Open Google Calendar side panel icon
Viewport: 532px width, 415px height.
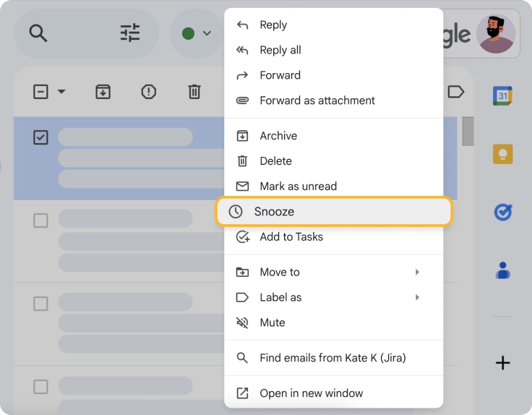point(502,95)
